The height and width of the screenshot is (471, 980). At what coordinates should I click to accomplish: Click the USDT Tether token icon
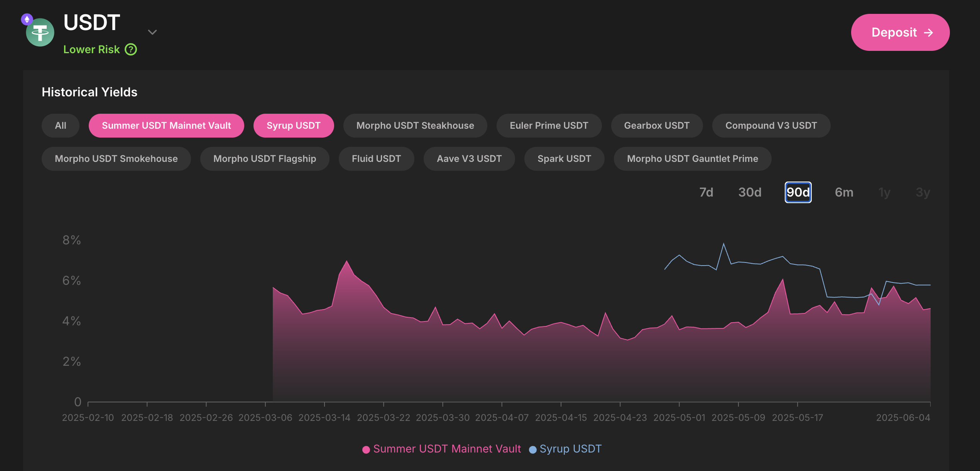point(40,33)
